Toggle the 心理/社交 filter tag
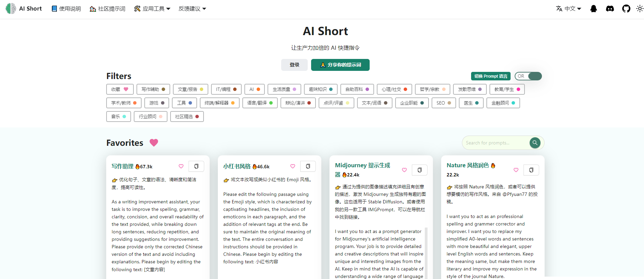The width and height of the screenshot is (644, 279). pyautogui.click(x=395, y=89)
